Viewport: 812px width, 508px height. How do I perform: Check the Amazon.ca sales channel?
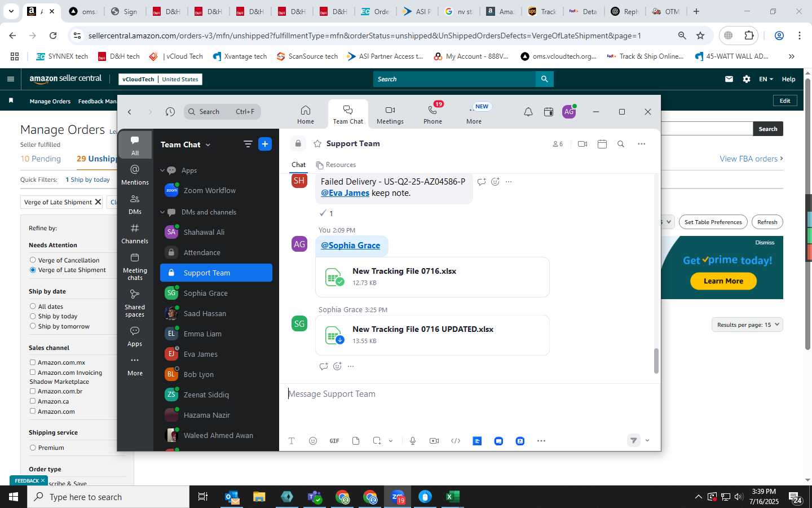[33, 401]
